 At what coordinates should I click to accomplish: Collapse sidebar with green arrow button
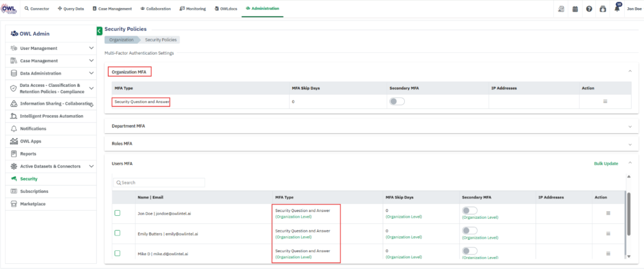click(x=99, y=31)
